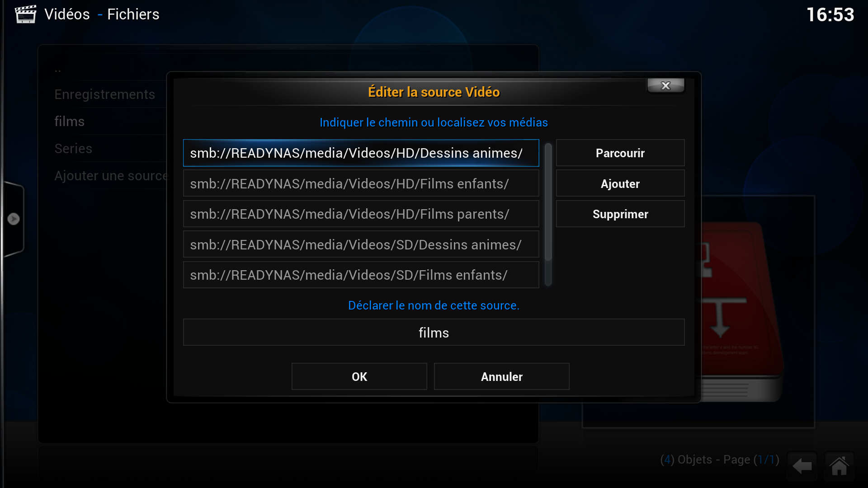Select the HD/Films enfants path
This screenshot has height=488, width=868.
tap(361, 184)
